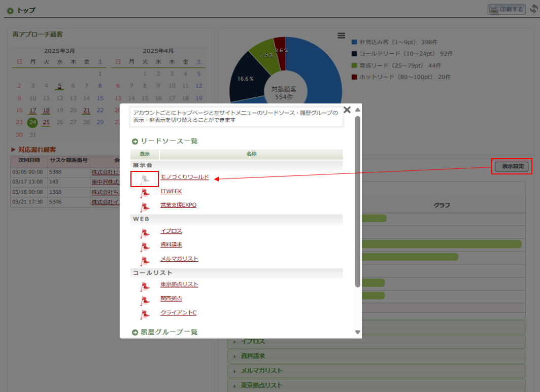The width and height of the screenshot is (540, 392).
Task: Open the モノづくりワールド link
Action: tap(185, 177)
